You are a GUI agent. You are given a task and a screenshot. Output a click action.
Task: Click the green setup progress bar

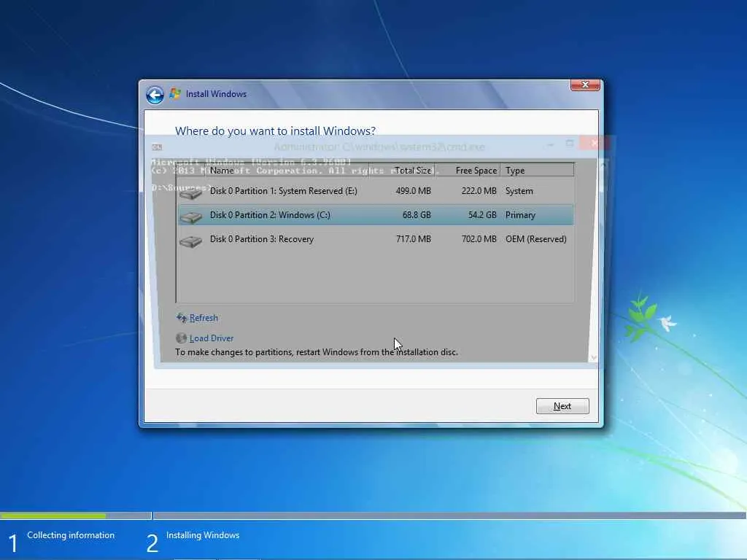(53, 516)
